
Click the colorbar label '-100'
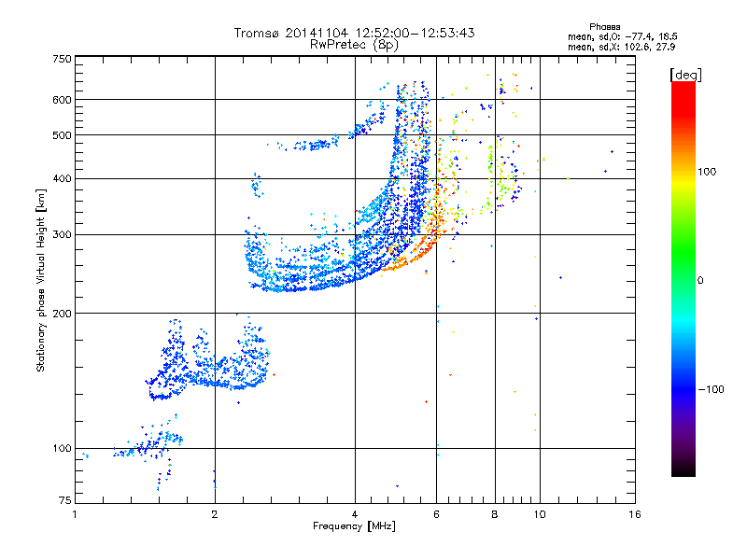coord(711,389)
